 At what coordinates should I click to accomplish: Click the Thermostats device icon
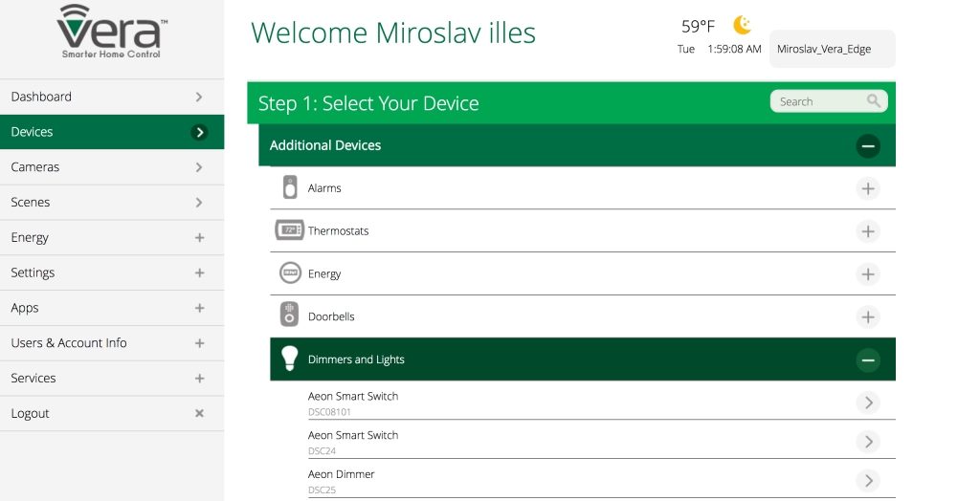[x=289, y=230]
